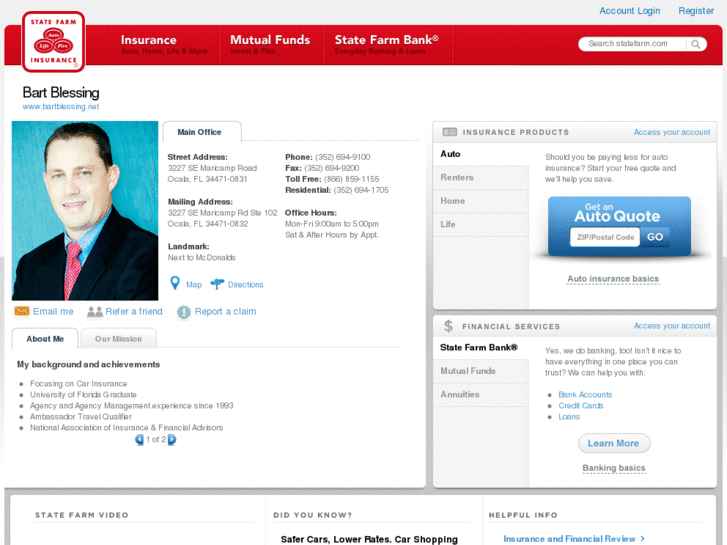Click the ZIP/Postal Code input field
727x545 pixels.
605,237
